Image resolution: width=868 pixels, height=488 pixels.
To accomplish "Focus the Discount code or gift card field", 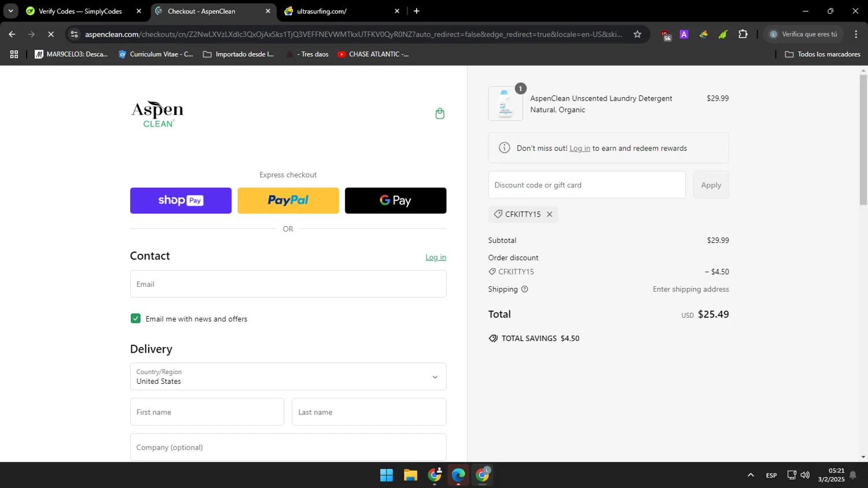I will 587,185.
